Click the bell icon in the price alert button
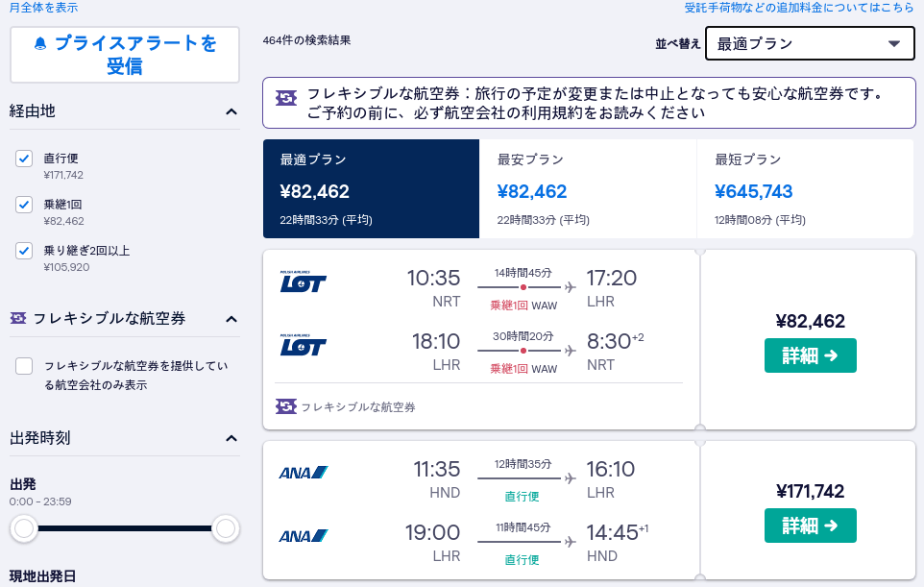Image resolution: width=924 pixels, height=587 pixels. (40, 43)
